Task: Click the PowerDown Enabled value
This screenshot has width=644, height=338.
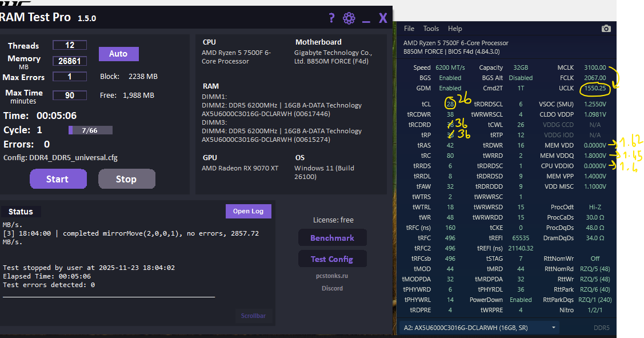Action: click(521, 299)
